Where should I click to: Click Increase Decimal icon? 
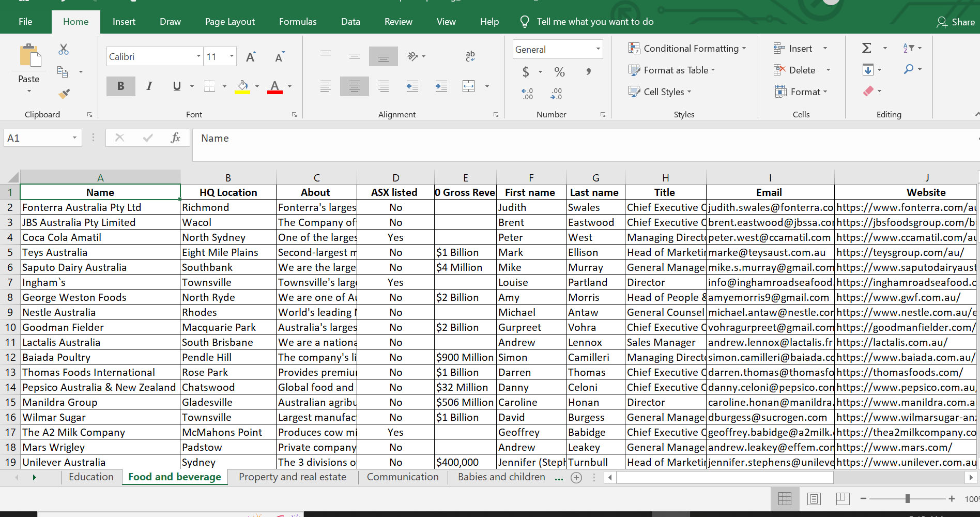point(527,94)
